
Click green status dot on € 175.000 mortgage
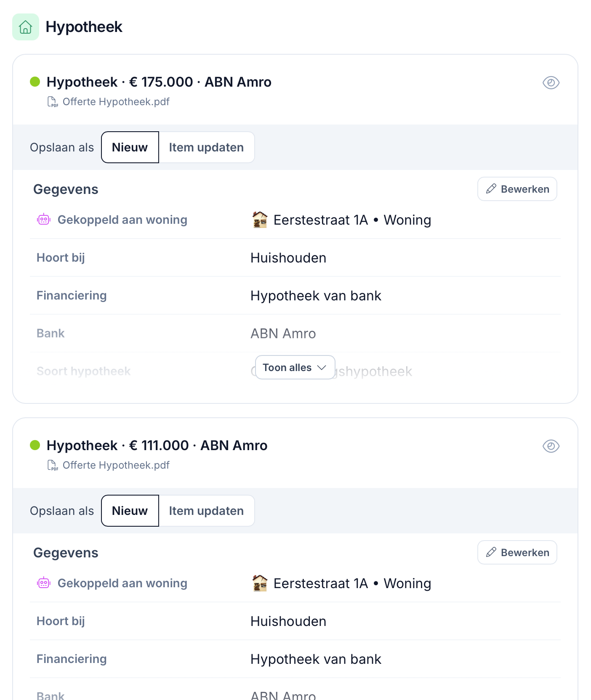[35, 82]
